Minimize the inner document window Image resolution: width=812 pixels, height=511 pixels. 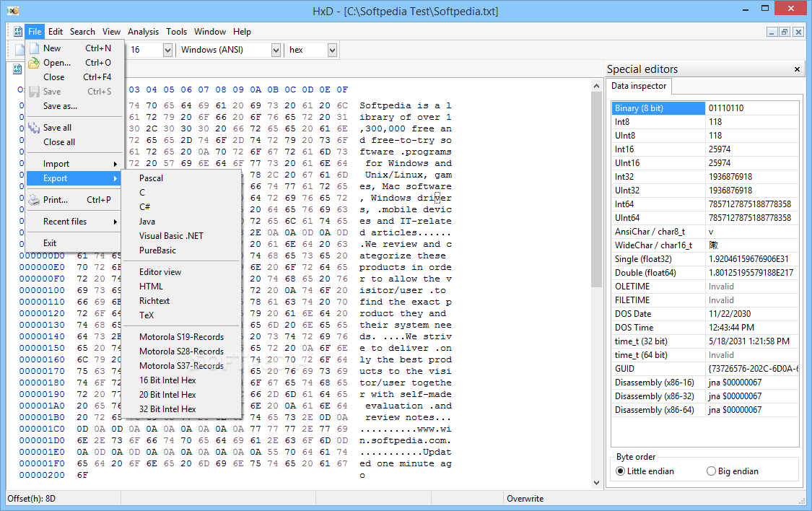(x=772, y=32)
